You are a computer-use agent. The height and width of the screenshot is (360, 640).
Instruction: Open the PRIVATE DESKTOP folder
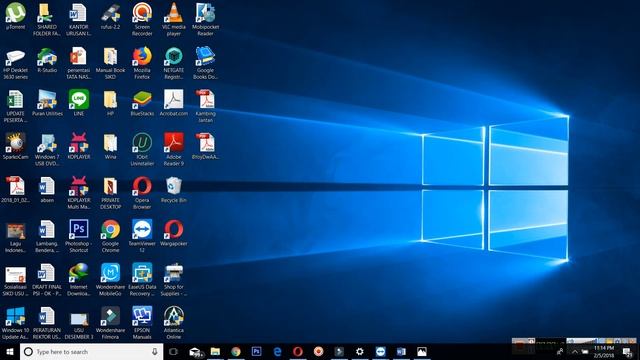110,193
